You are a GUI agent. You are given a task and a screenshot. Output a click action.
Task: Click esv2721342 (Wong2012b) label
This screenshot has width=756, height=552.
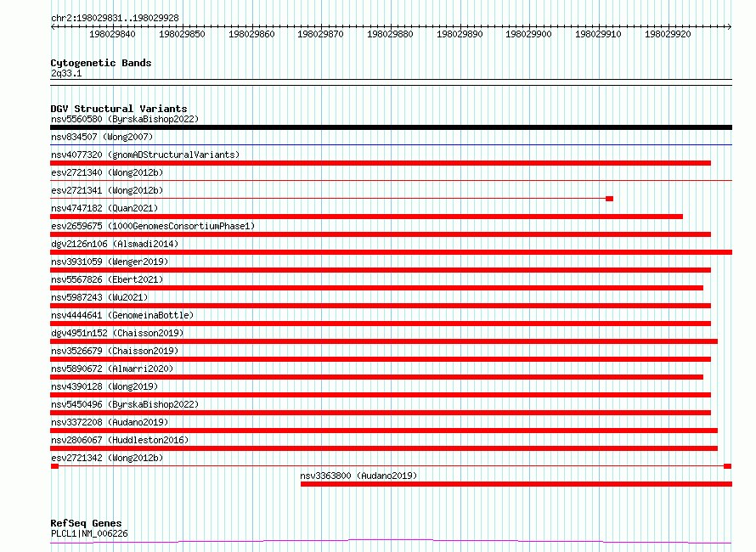pos(107,458)
